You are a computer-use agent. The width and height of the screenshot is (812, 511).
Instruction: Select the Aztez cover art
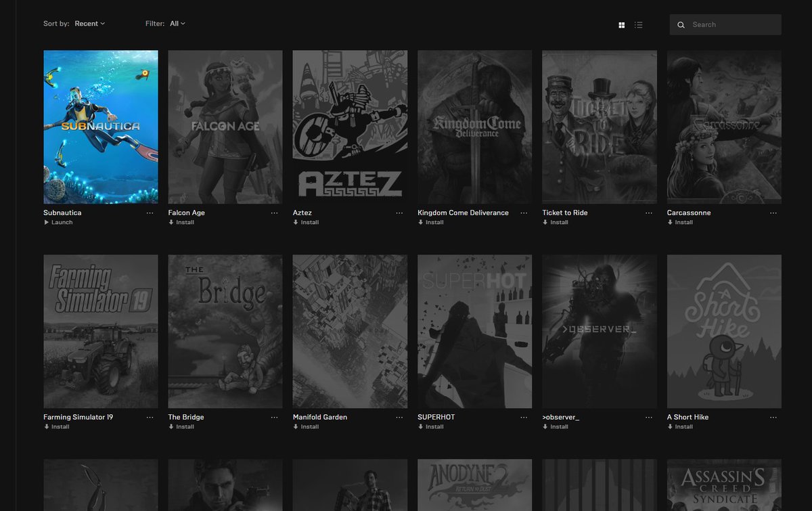[x=350, y=127]
